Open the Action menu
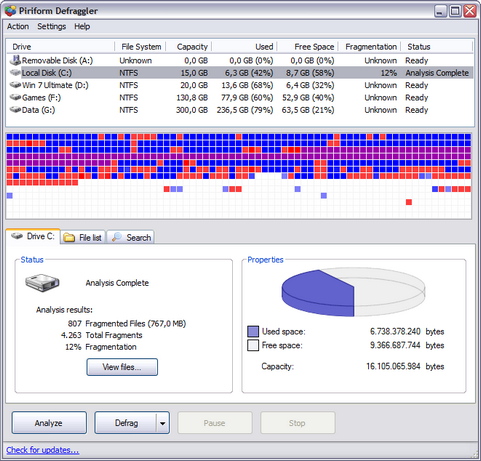This screenshot has width=481, height=461. click(18, 26)
